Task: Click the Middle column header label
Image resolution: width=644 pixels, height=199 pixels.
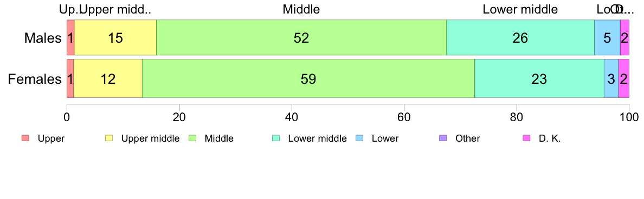Action: point(301,9)
